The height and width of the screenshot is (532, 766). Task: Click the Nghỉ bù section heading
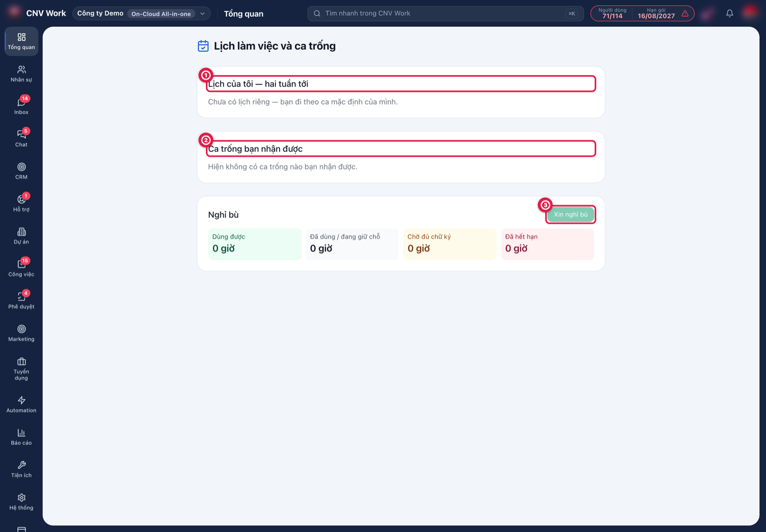click(223, 215)
